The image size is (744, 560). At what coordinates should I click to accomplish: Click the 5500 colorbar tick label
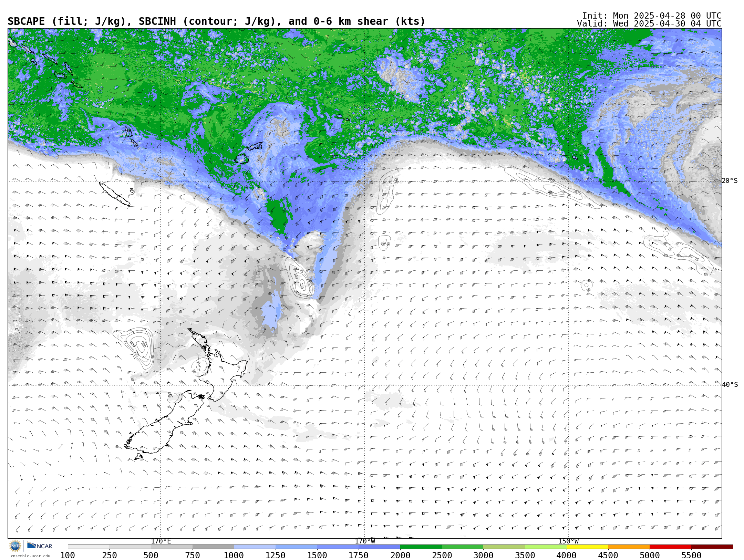coord(691,555)
